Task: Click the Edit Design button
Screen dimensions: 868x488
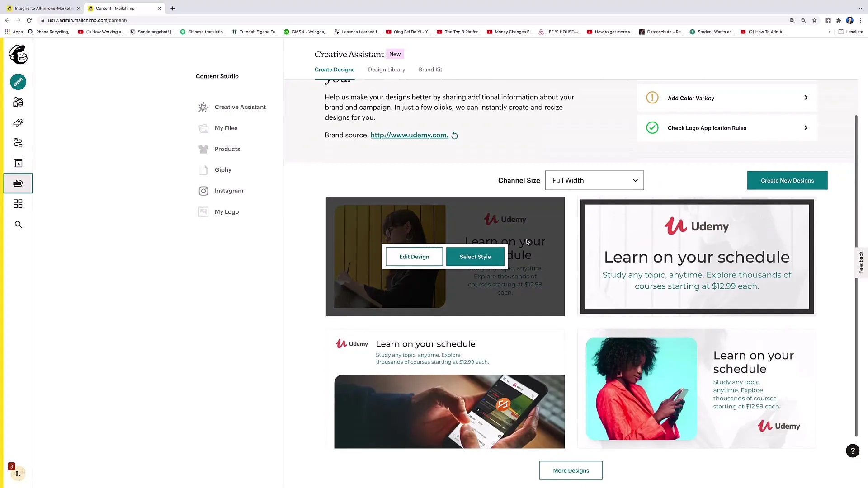Action: pyautogui.click(x=414, y=257)
